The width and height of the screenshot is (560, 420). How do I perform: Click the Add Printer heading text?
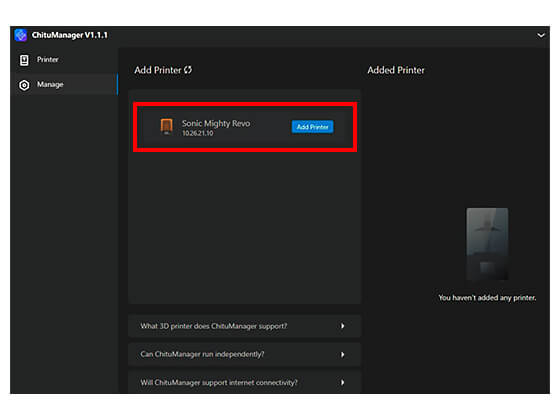(158, 70)
